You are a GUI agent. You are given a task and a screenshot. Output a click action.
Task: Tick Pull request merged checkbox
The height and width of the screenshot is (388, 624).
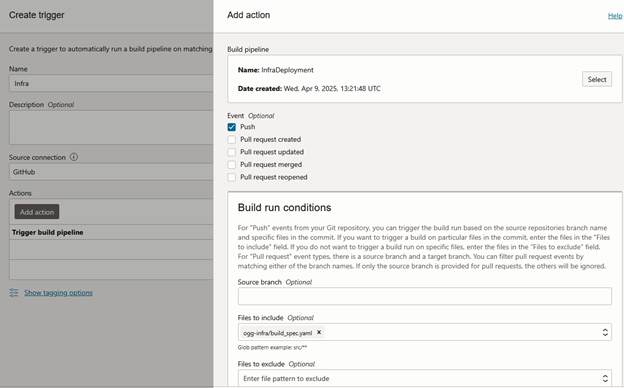coord(232,165)
